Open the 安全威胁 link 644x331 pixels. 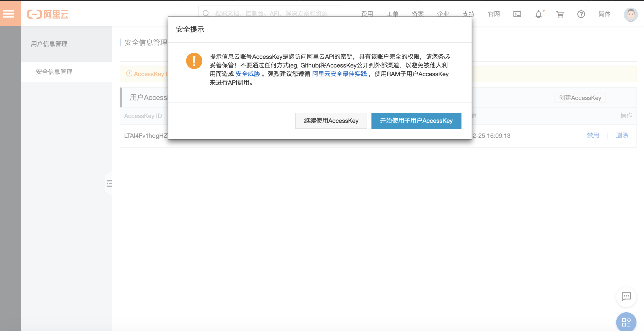tap(247, 74)
